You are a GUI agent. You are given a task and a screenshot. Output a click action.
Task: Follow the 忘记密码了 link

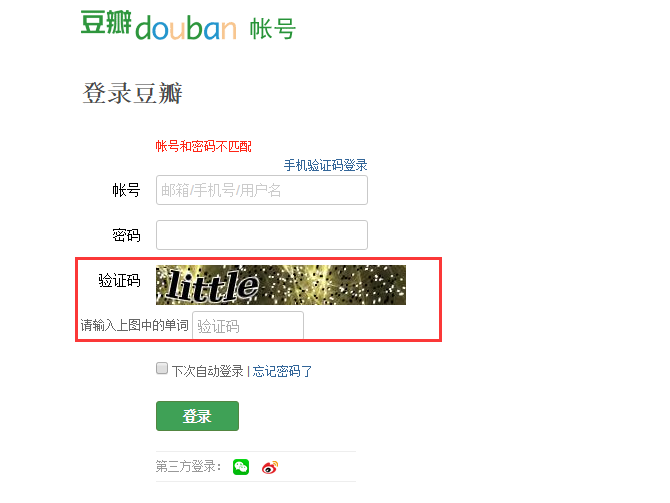[282, 371]
